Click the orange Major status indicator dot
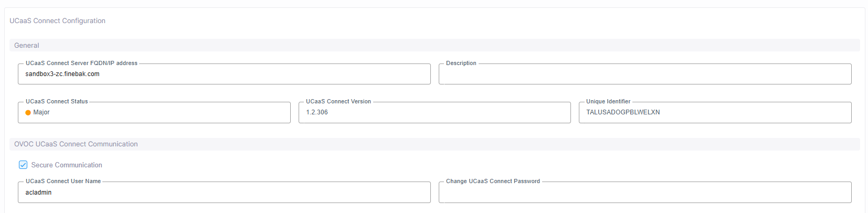868x213 pixels. [x=28, y=112]
